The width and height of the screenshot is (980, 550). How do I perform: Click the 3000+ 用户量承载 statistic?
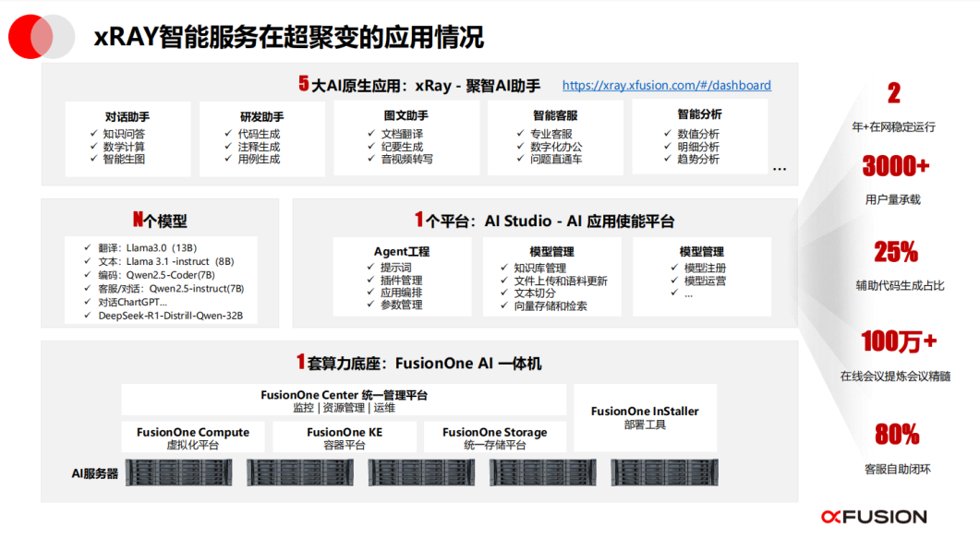895,180
